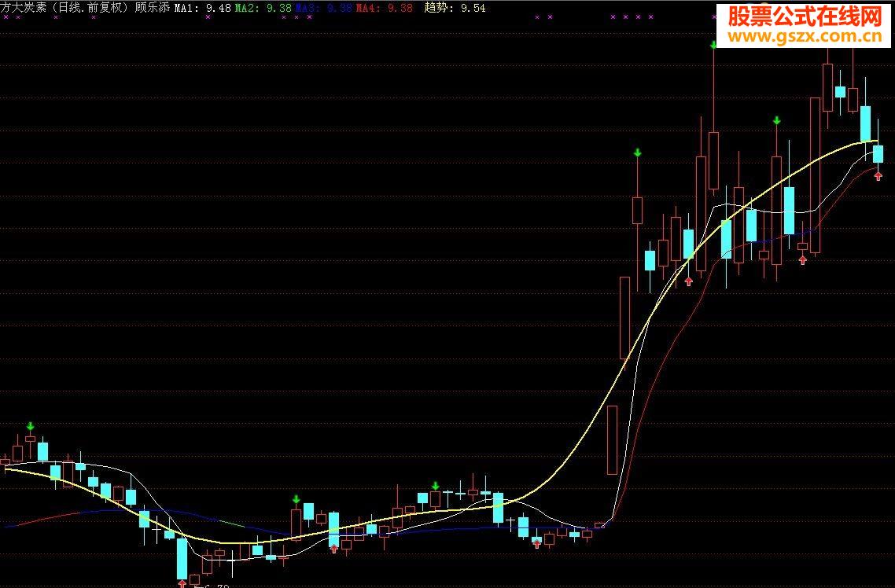Click the fourth green down arrow from left

638,153
